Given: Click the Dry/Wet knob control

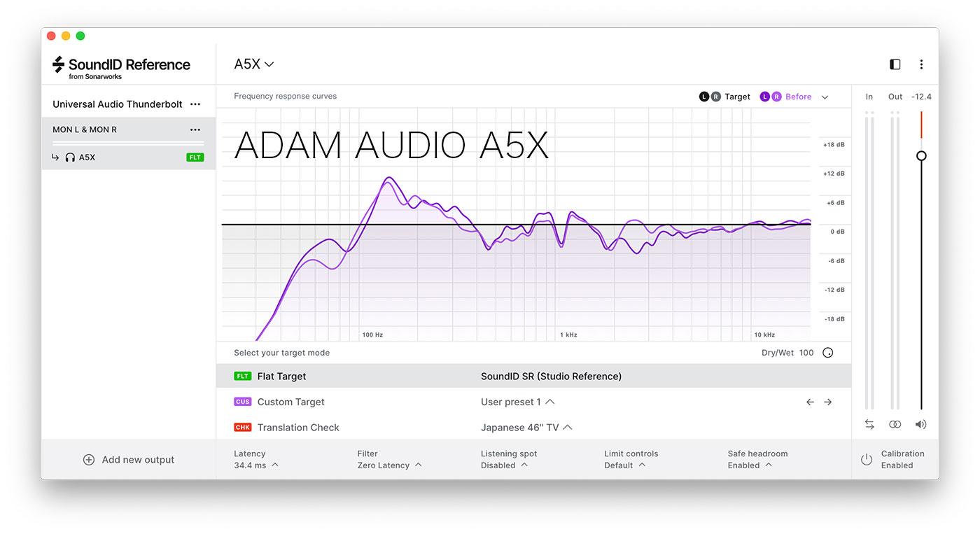Looking at the screenshot, I should coord(828,353).
